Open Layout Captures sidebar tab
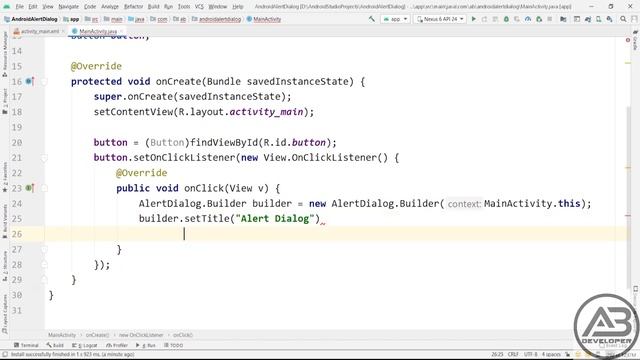Image resolution: width=640 pixels, height=360 pixels. point(5,314)
